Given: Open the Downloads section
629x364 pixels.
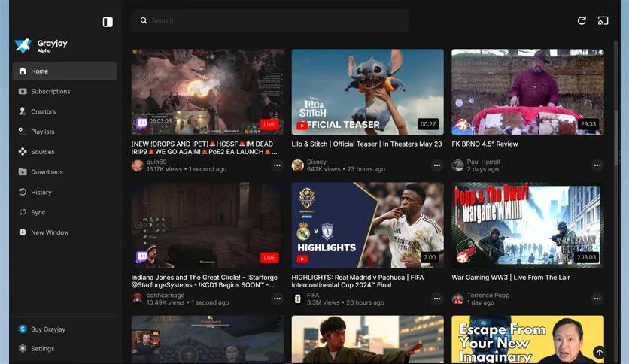Looking at the screenshot, I should pos(47,172).
